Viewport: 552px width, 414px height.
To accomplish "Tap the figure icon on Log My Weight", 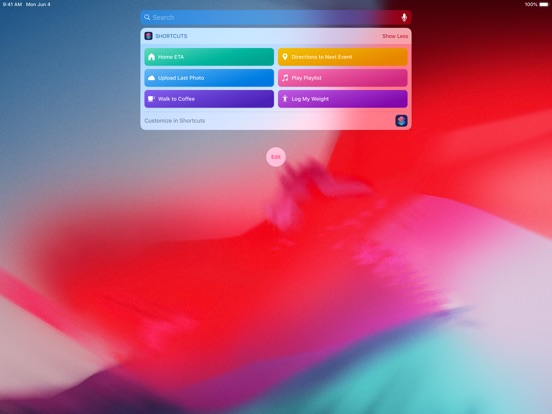I will 285,99.
